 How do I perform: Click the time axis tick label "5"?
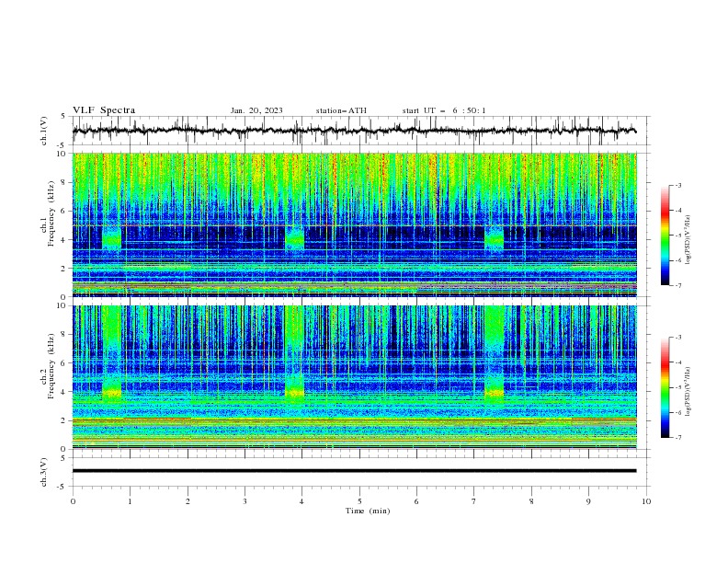tap(359, 501)
